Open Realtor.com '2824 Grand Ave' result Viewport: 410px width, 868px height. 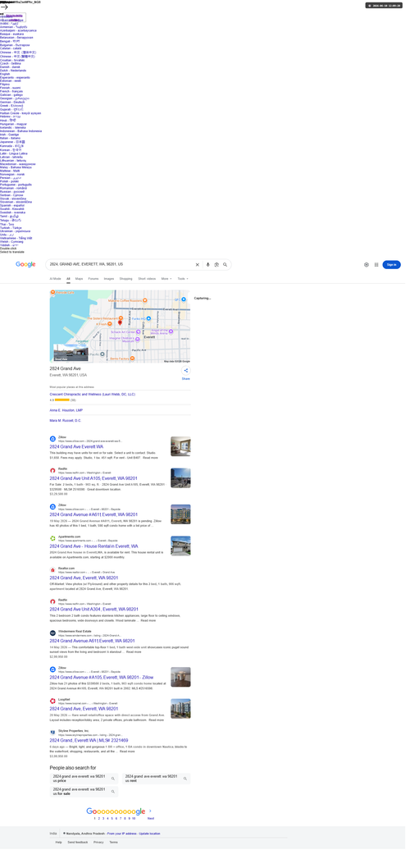84,578
